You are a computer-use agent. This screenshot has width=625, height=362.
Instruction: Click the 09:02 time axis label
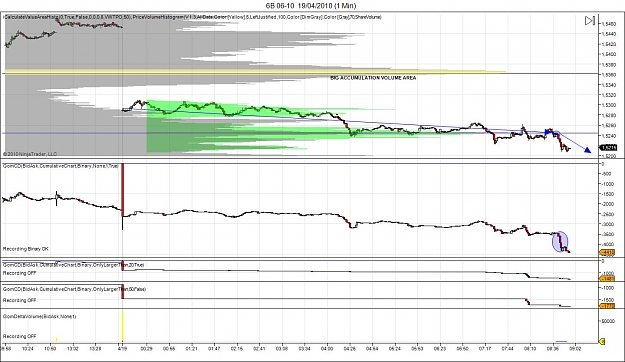575,348
